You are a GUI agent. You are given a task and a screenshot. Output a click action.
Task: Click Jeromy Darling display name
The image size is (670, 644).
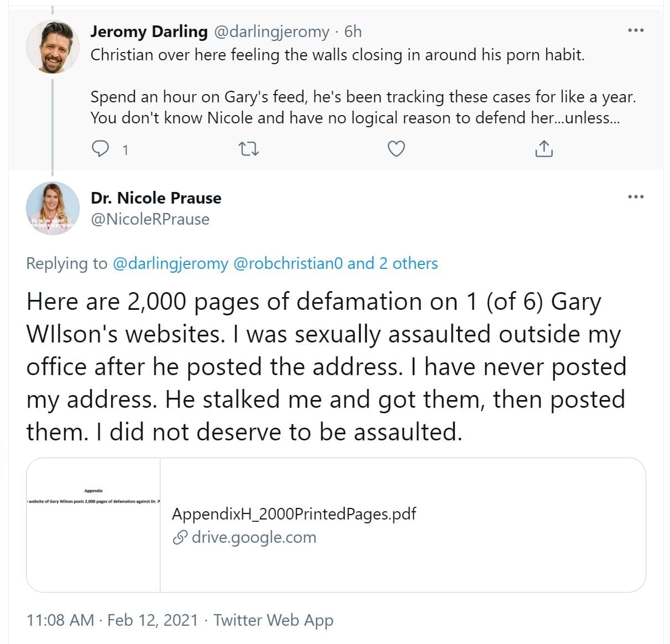click(149, 32)
